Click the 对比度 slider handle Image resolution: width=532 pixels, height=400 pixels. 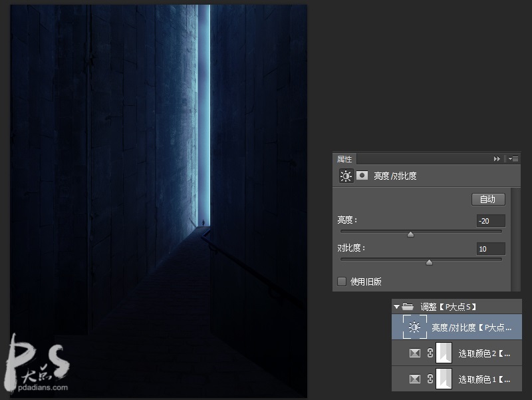tap(429, 262)
